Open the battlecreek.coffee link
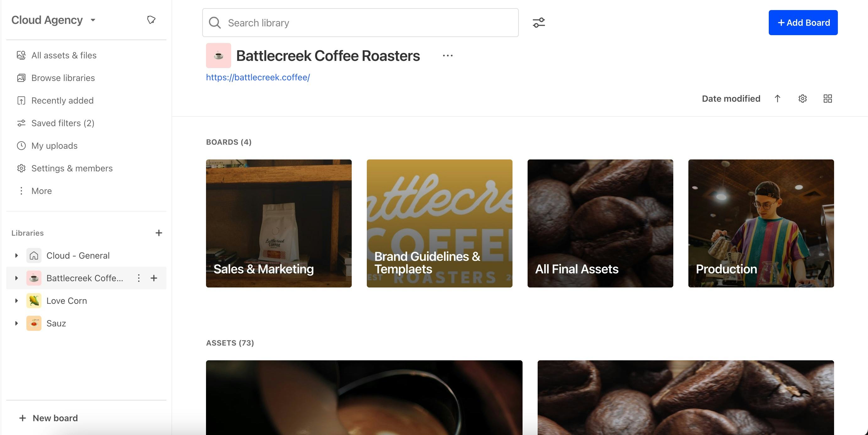The image size is (868, 435). (258, 78)
